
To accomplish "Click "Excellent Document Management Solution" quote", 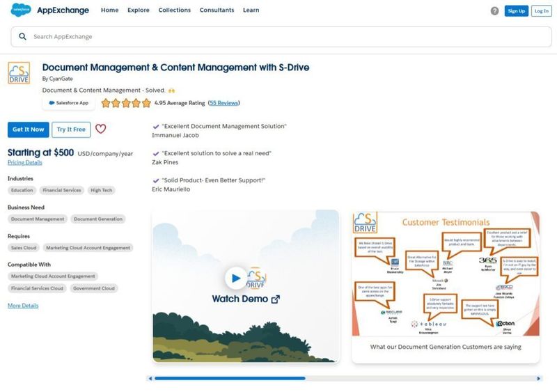I will point(223,126).
